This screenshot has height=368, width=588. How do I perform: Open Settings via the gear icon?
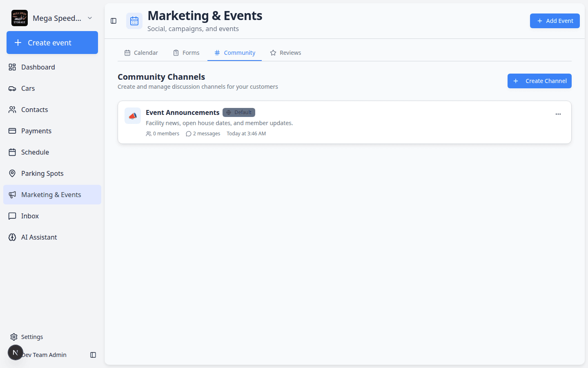14,337
